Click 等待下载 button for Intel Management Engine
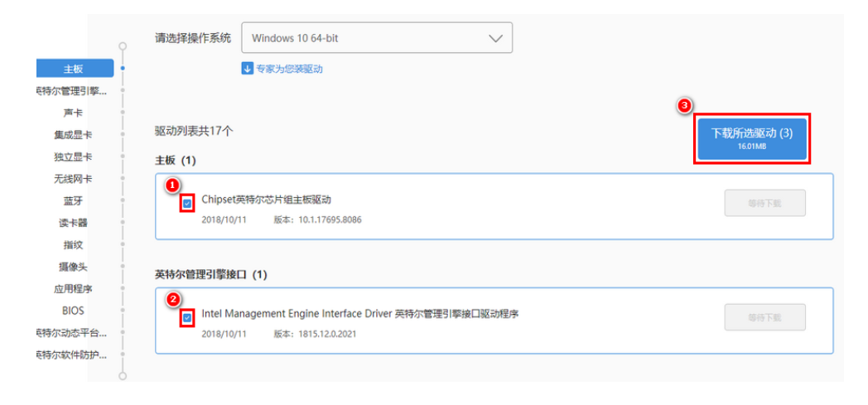 point(764,317)
